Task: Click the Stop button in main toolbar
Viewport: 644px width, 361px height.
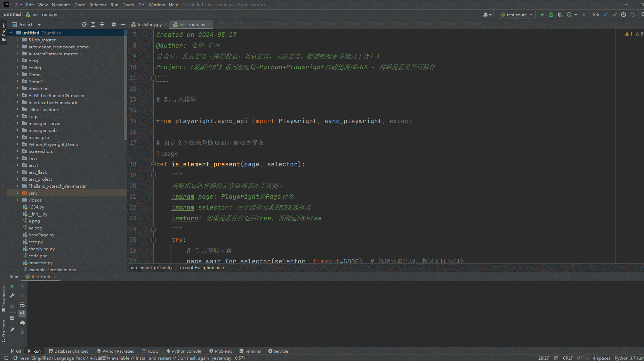Action: tap(583, 15)
